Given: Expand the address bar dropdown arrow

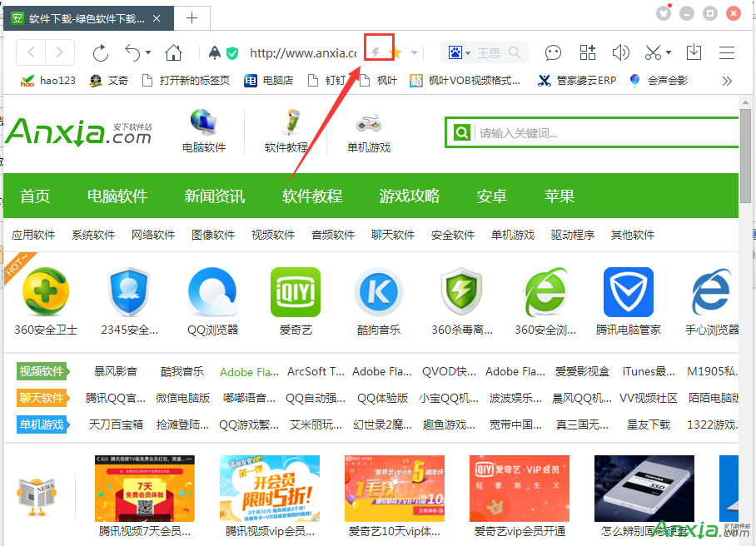Looking at the screenshot, I should tap(414, 52).
